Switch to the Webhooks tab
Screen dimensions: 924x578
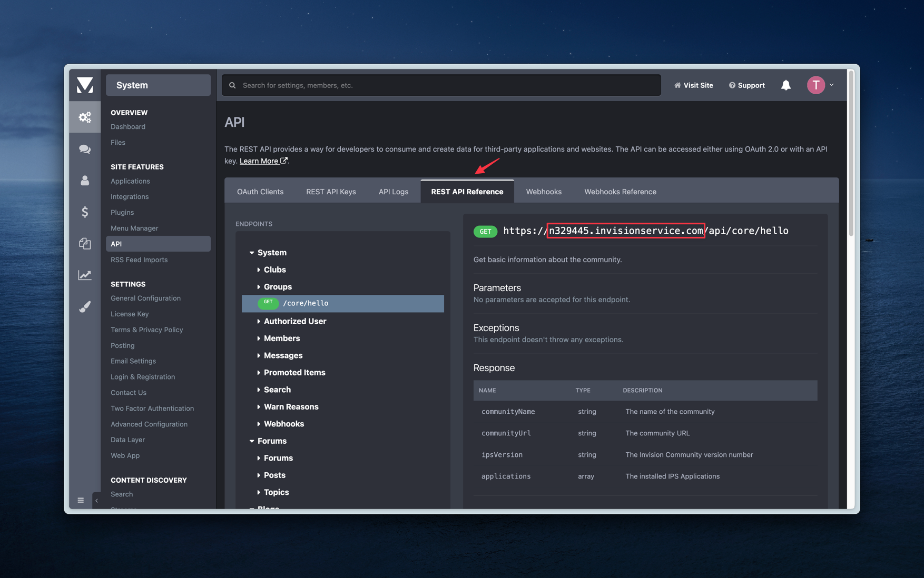pyautogui.click(x=543, y=191)
